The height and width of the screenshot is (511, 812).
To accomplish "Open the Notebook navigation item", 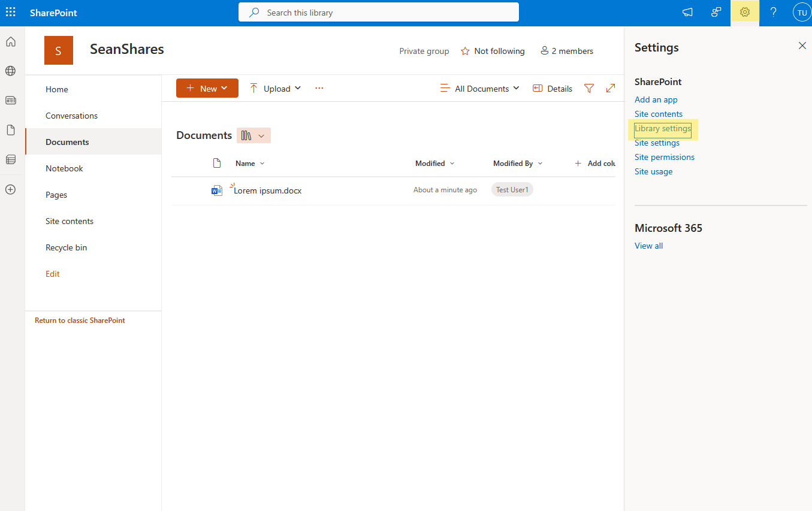I will (x=64, y=168).
